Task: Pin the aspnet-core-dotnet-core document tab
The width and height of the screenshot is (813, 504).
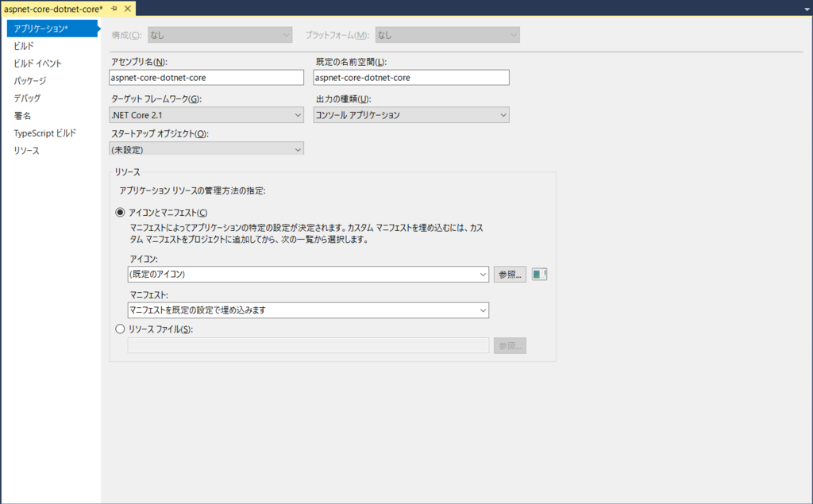Action: coord(114,9)
